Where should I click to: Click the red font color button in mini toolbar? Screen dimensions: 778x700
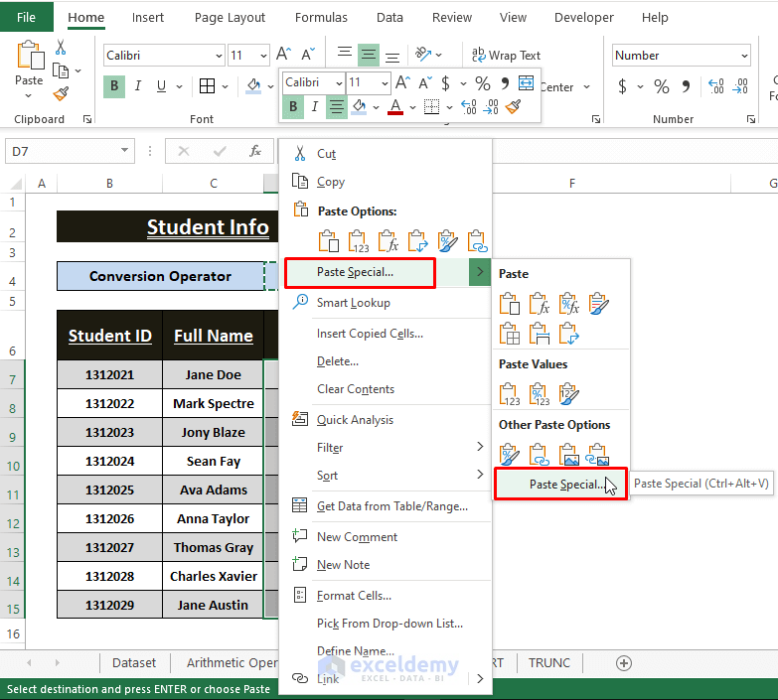(x=395, y=106)
